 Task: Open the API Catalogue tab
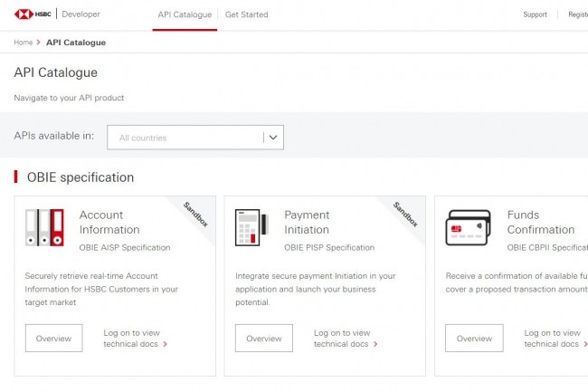click(x=185, y=14)
